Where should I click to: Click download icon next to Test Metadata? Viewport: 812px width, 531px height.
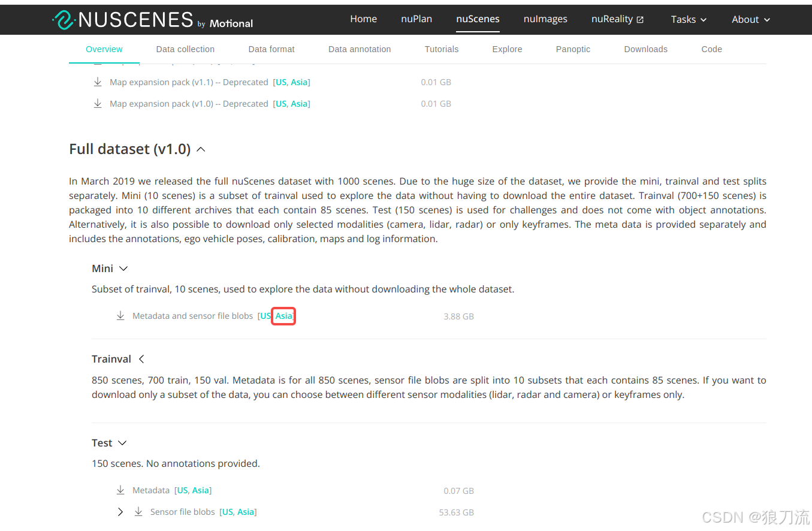click(x=120, y=490)
